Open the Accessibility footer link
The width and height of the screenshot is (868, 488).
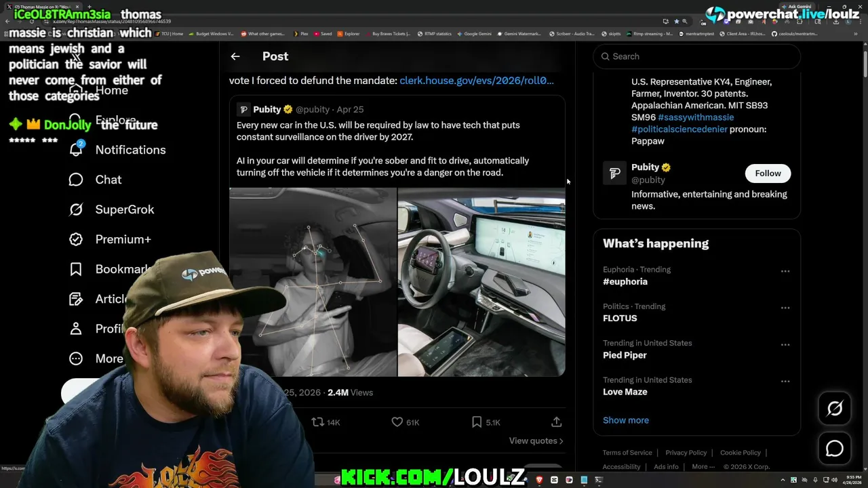[621, 466]
